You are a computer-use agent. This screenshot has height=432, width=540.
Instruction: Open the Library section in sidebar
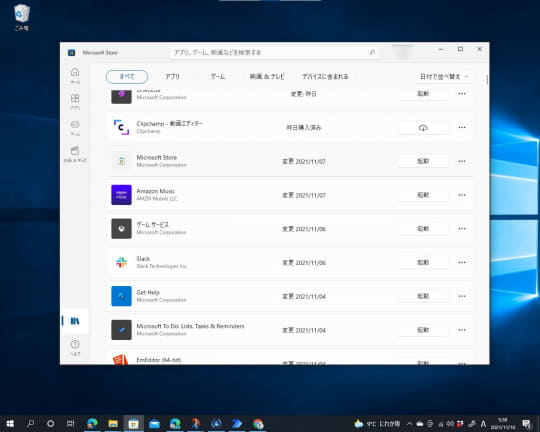75,321
